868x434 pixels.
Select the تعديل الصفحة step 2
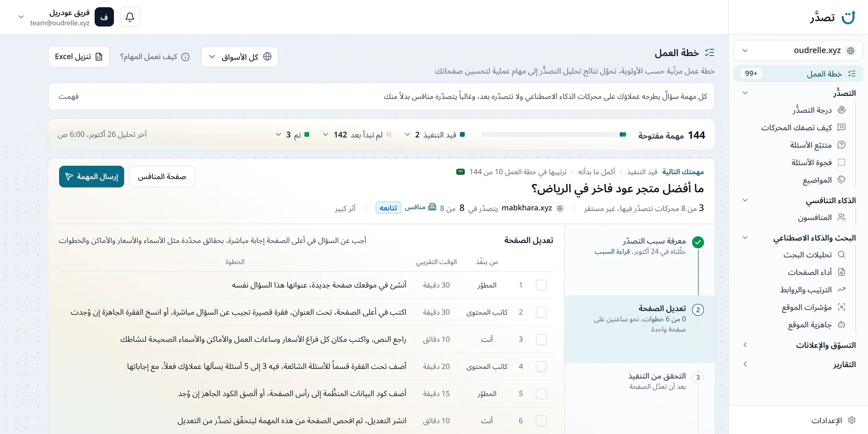640,329
